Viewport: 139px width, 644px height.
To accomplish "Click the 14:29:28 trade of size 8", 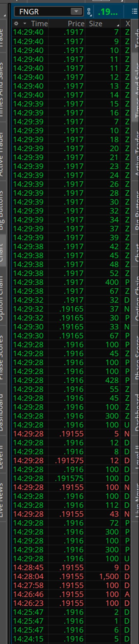I will (71, 452).
